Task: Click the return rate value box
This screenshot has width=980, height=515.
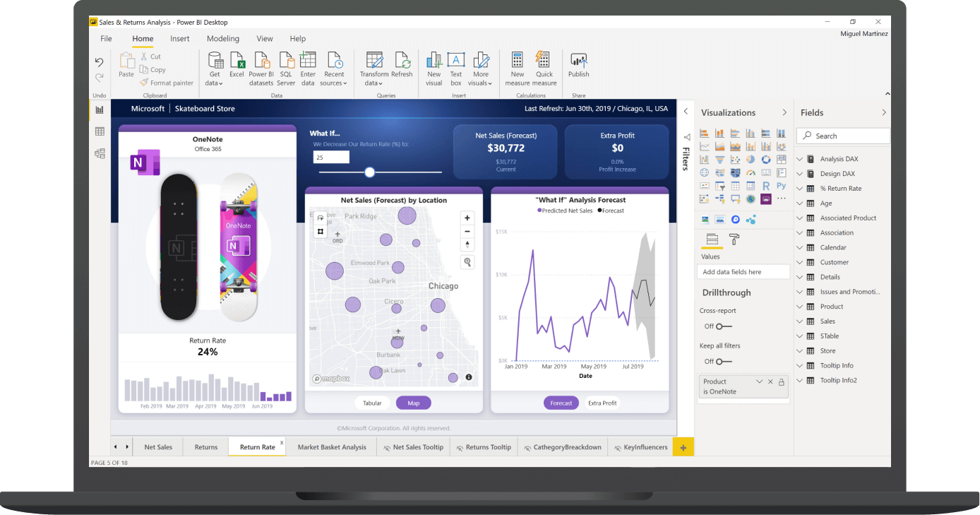Action: tap(331, 158)
